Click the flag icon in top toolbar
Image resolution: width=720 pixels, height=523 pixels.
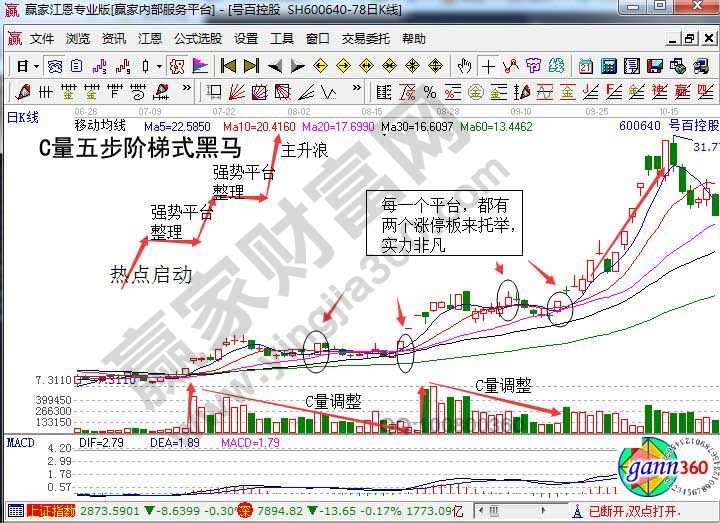pos(200,66)
